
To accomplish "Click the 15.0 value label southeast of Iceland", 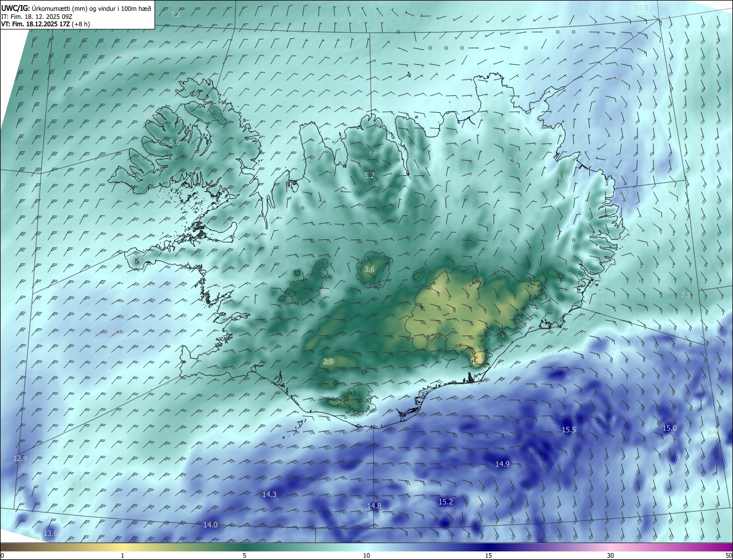I will (x=669, y=428).
